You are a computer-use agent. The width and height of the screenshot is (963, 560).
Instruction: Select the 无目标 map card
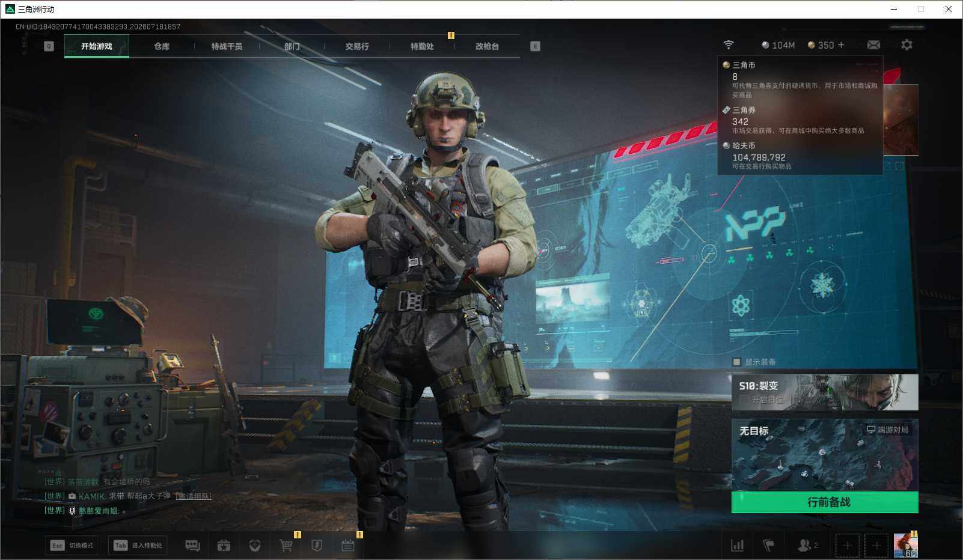pos(825,455)
